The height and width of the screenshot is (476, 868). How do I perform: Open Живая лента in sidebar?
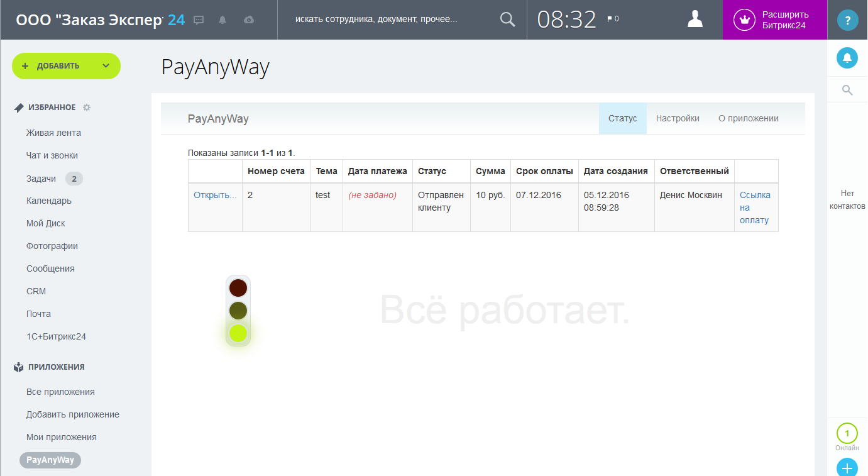[x=53, y=133]
